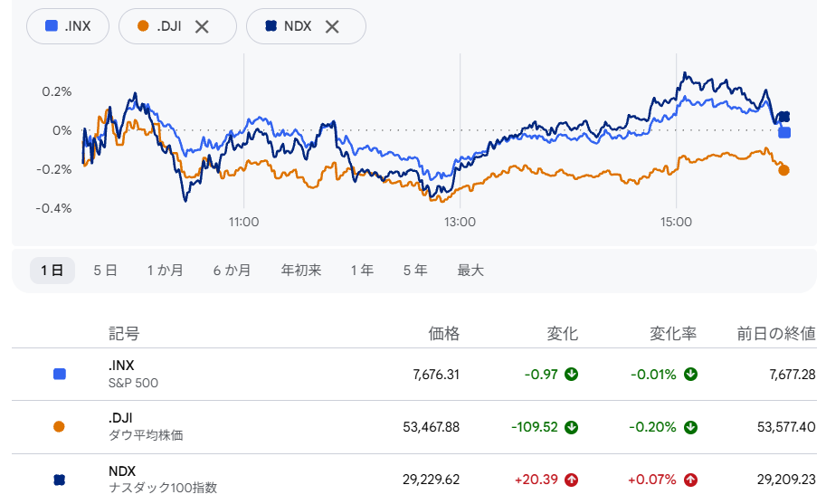Click the red up arrow beside +20.39
The height and width of the screenshot is (504, 826).
tap(571, 480)
